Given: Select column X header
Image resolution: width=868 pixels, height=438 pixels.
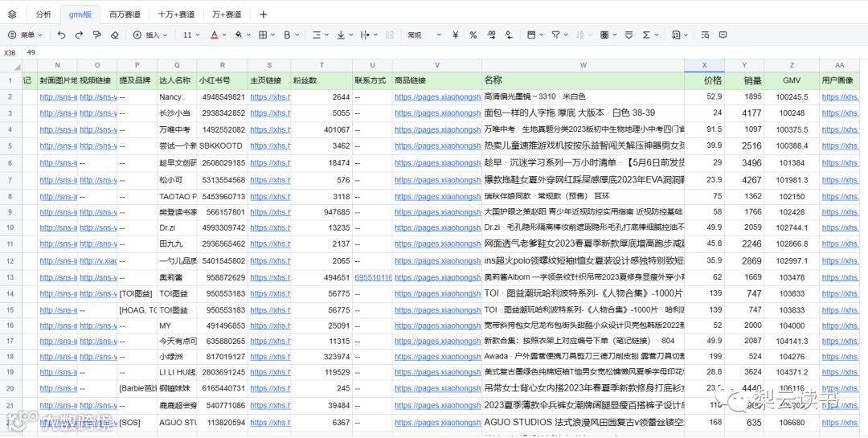Looking at the screenshot, I should pos(704,65).
